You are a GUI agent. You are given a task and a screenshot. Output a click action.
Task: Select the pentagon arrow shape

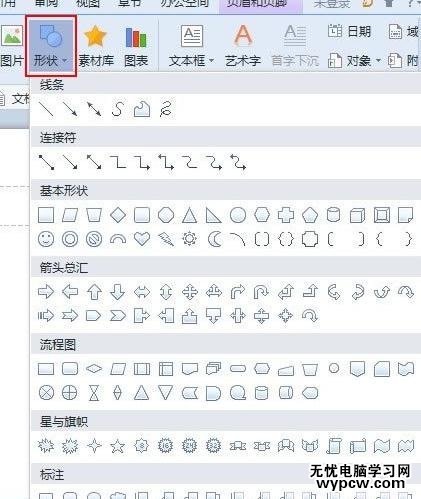(x=94, y=315)
